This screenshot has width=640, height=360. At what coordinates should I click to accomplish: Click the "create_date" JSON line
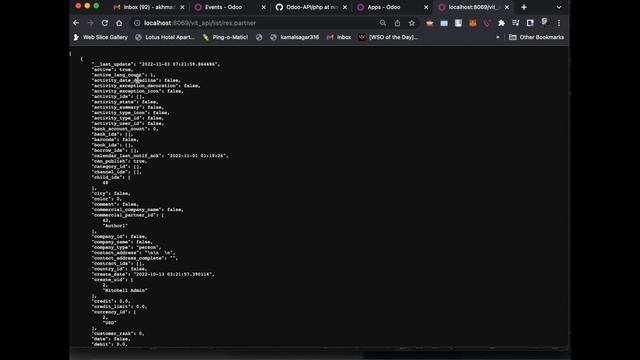click(153, 274)
